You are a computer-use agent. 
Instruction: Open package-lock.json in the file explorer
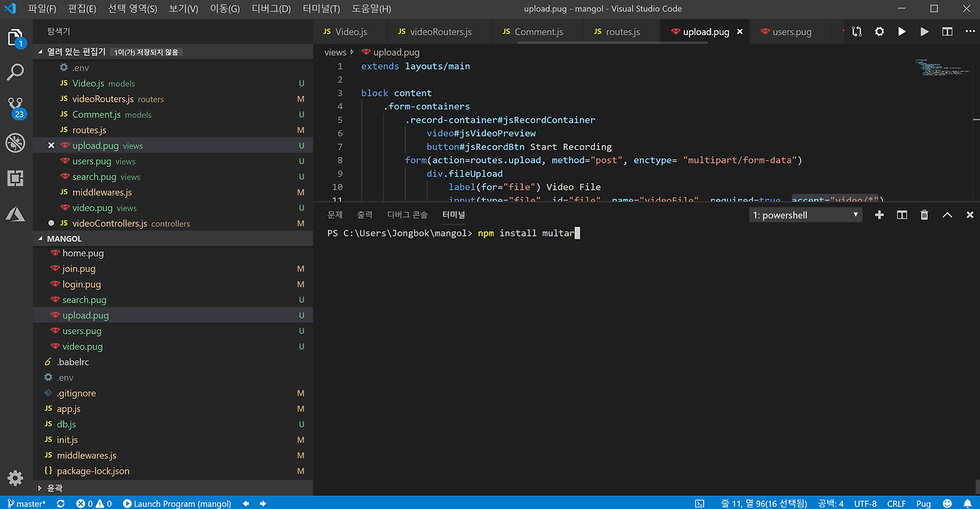[x=93, y=471]
